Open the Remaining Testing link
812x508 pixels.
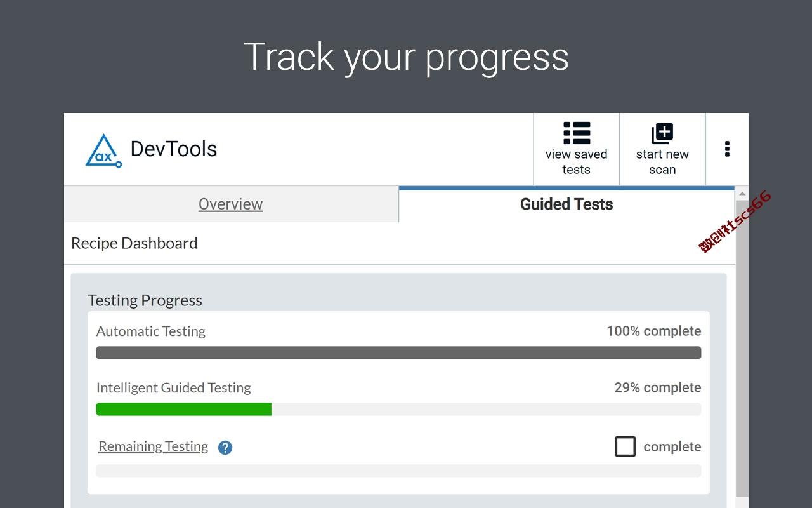(154, 446)
